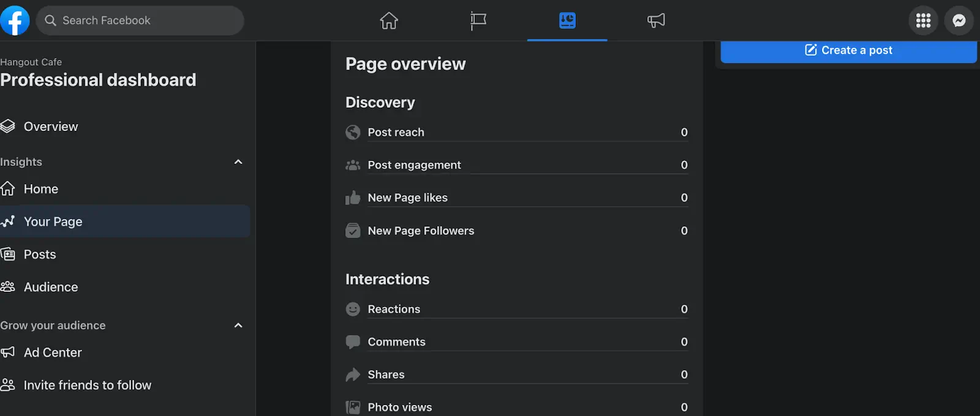This screenshot has height=416, width=980.
Task: Click the New Page Followers checkmark icon
Action: pyautogui.click(x=353, y=231)
